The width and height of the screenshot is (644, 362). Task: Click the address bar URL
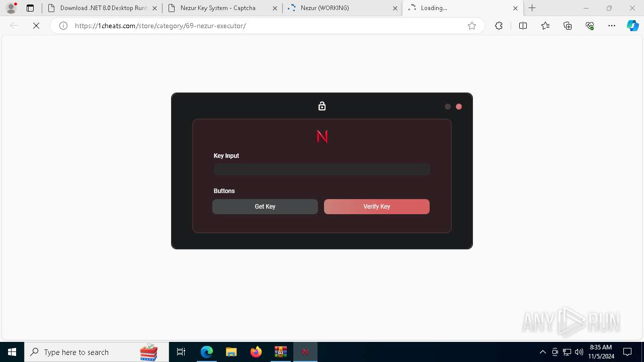click(x=160, y=26)
